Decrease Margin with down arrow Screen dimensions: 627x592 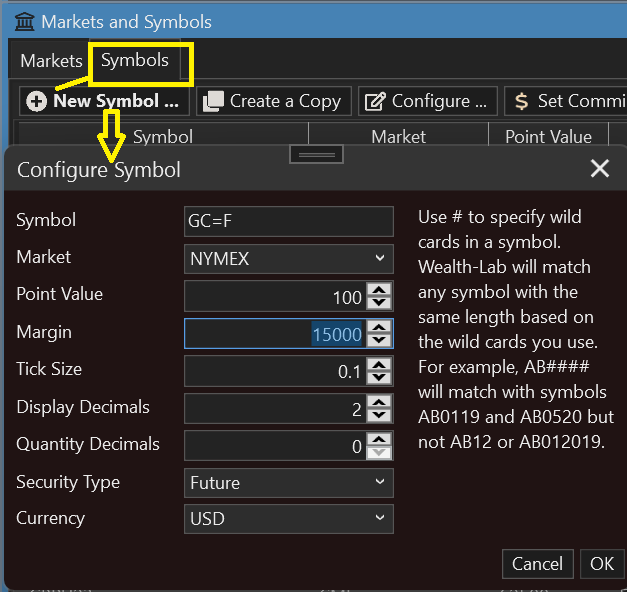point(379,340)
